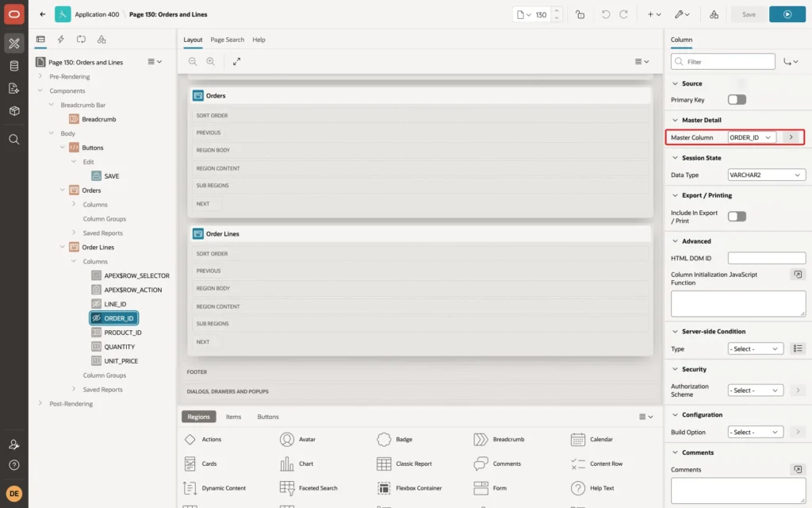Zoom out the layout view
The width and height of the screenshot is (812, 508).
[x=193, y=61]
